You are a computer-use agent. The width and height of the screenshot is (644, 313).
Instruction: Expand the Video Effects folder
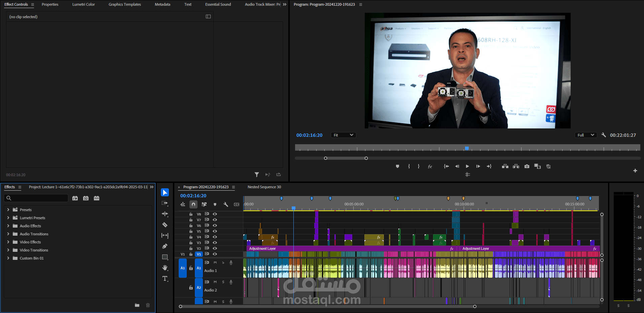point(8,242)
